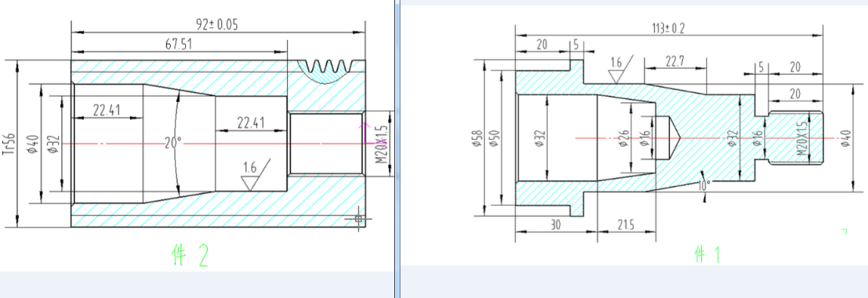Select the 1.6 roughness symbol in part 2

click(256, 175)
